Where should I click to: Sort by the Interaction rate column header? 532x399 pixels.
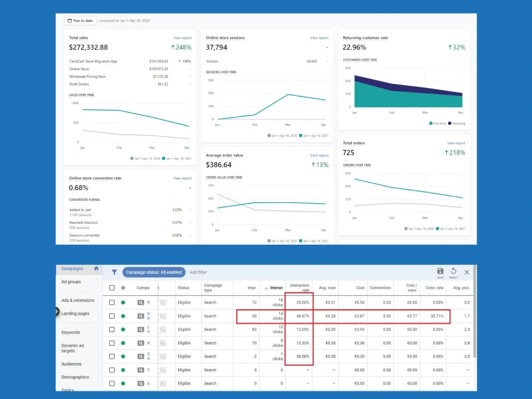click(300, 288)
